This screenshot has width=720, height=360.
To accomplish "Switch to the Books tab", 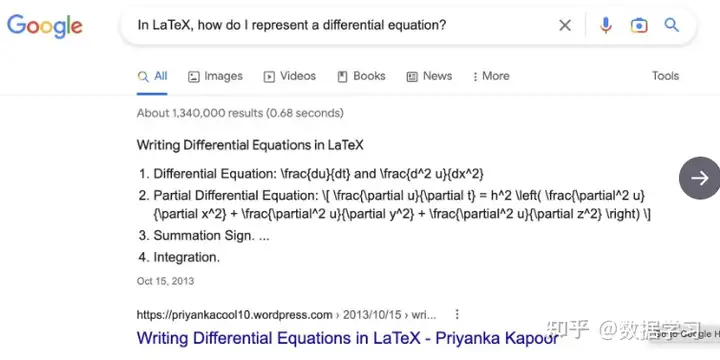I will (x=361, y=76).
